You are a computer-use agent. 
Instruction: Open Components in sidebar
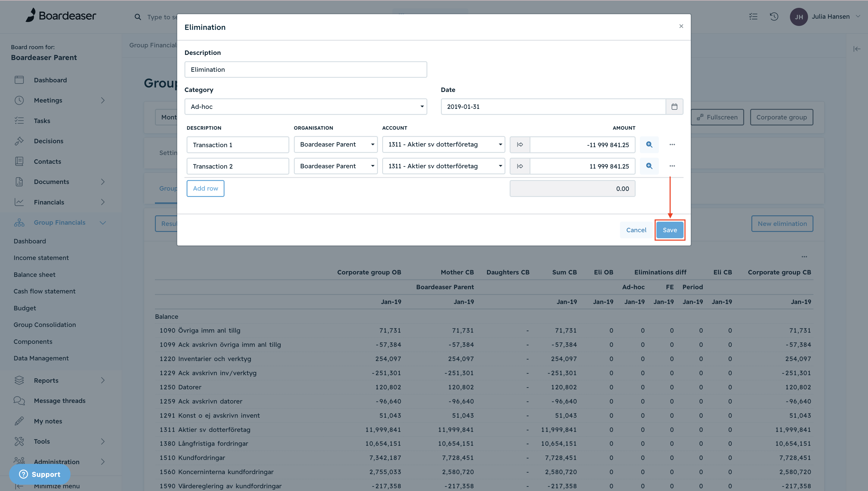[33, 342]
